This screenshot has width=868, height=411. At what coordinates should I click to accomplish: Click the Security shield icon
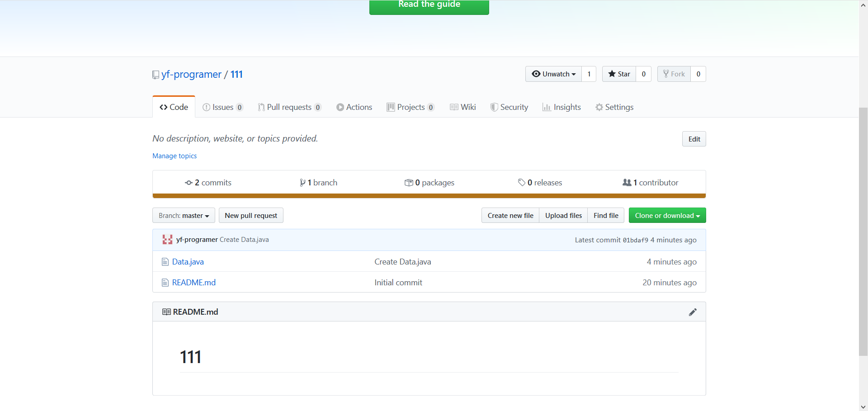tap(494, 107)
